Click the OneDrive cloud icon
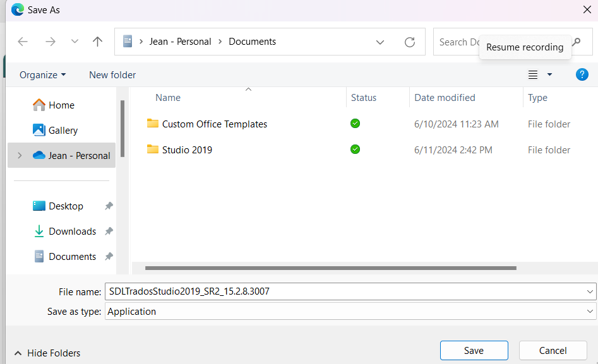Viewport: 598px width, 364px height. point(39,155)
